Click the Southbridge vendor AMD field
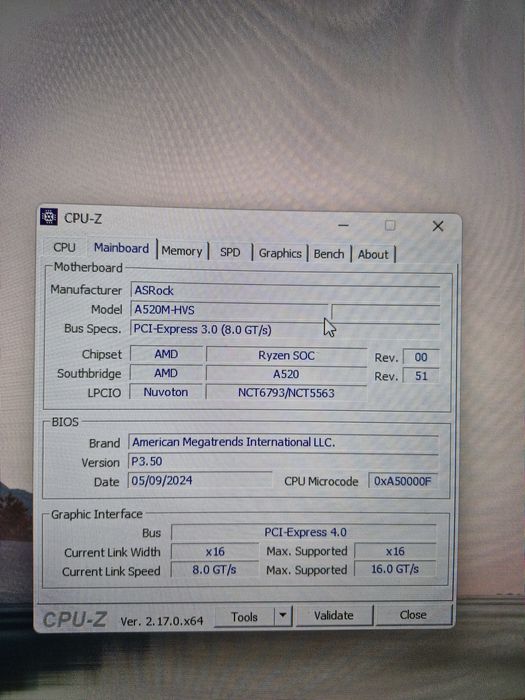 tap(166, 373)
